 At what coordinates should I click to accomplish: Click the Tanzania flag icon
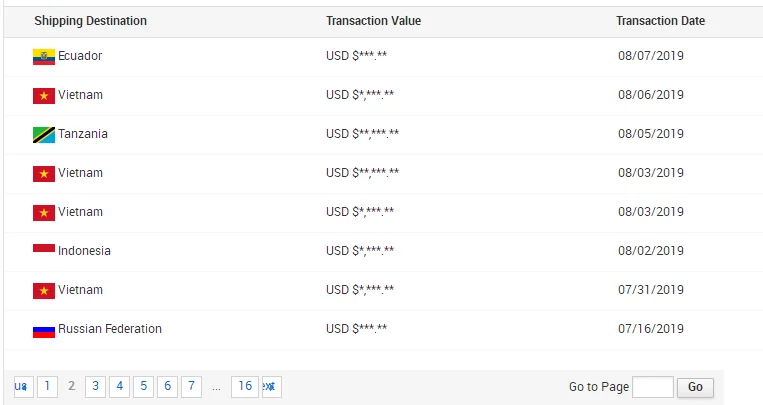tap(43, 135)
